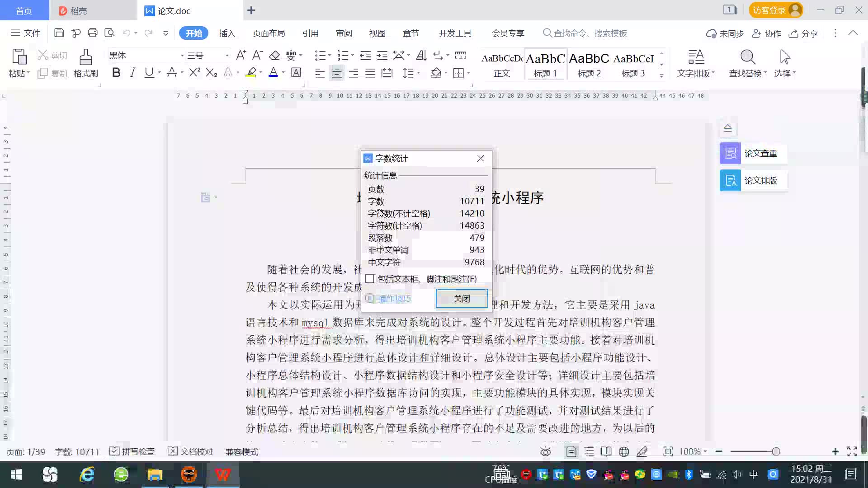The width and height of the screenshot is (868, 488).
Task: Click the Clear Formatting eraser icon
Action: (x=274, y=55)
